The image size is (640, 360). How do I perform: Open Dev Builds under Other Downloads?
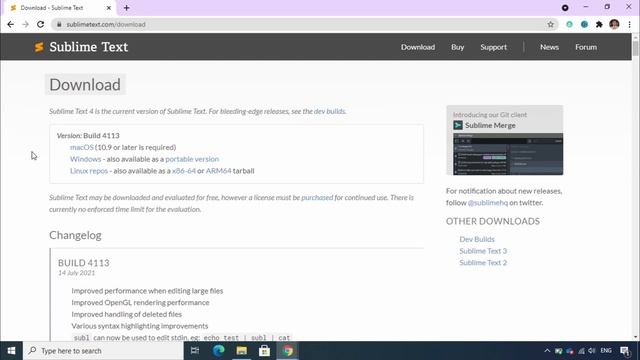coord(477,239)
